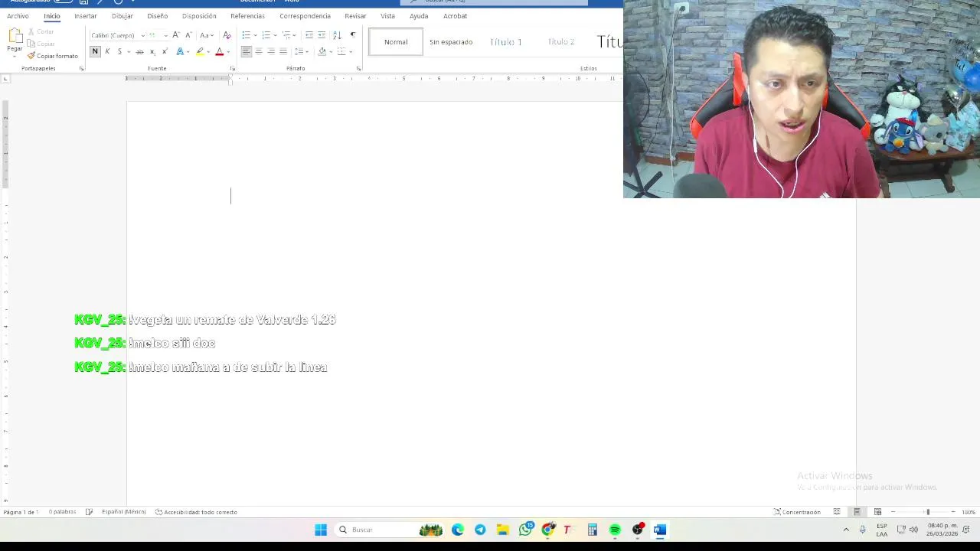Switch to Diseño tab
This screenshot has height=551, width=980.
pos(158,15)
